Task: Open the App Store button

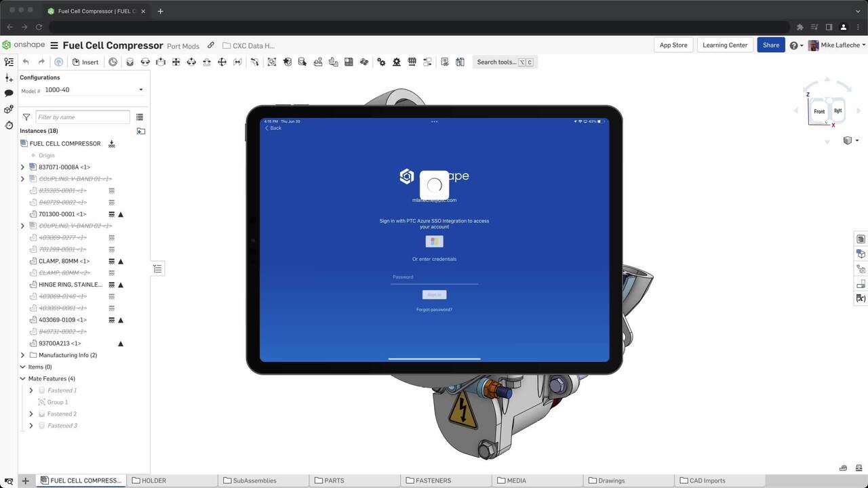Action: (x=673, y=45)
